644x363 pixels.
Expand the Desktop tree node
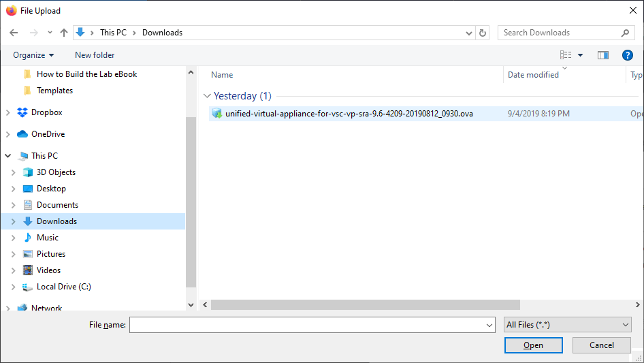click(14, 189)
